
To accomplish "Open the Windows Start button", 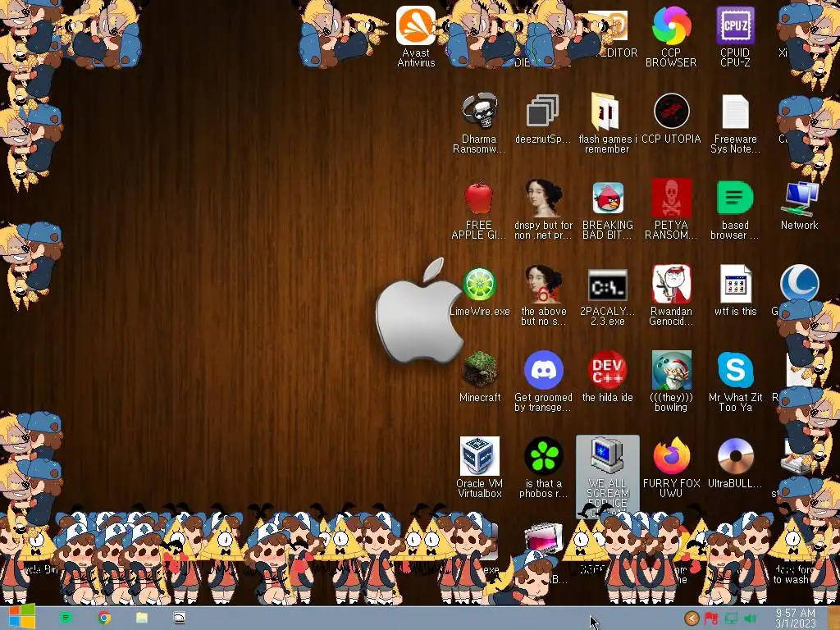I will click(x=22, y=617).
